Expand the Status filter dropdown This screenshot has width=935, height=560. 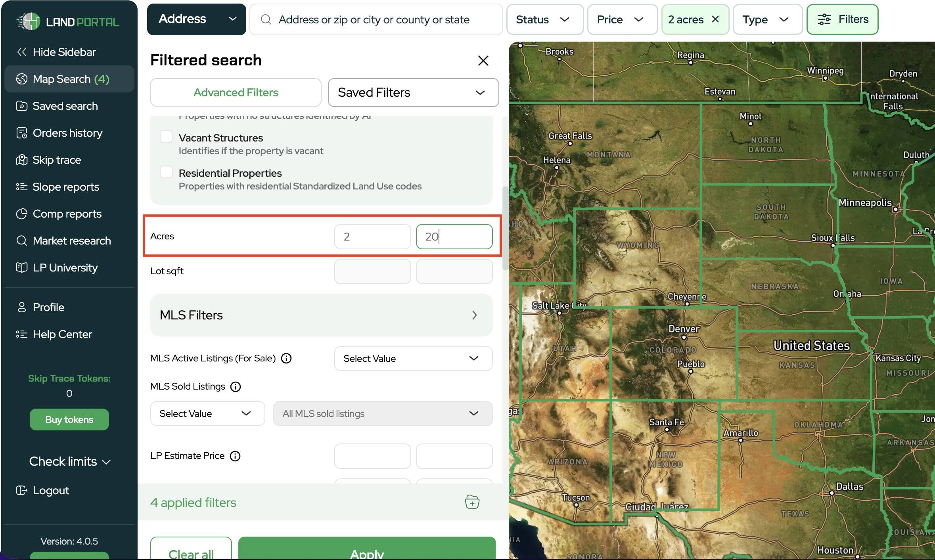coord(544,19)
